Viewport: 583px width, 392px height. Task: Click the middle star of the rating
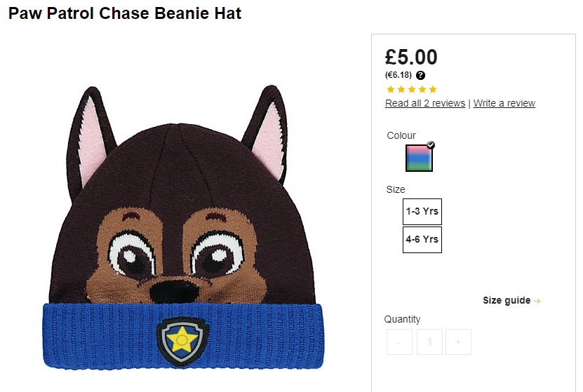coord(412,89)
